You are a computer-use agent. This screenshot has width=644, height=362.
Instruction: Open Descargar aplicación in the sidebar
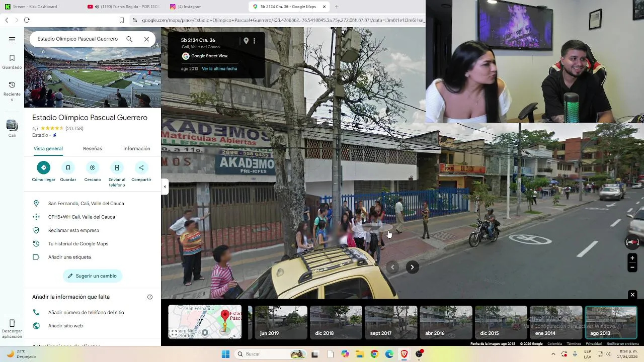(x=12, y=329)
